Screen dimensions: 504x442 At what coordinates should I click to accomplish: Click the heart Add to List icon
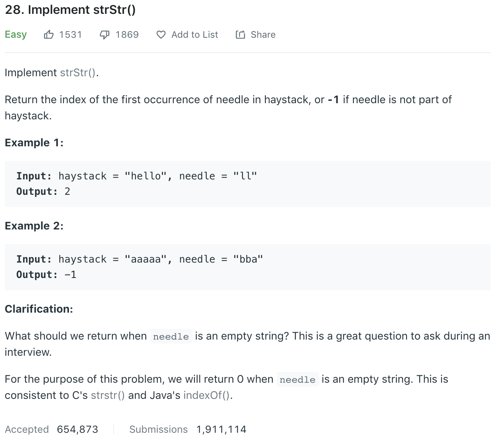click(x=161, y=35)
